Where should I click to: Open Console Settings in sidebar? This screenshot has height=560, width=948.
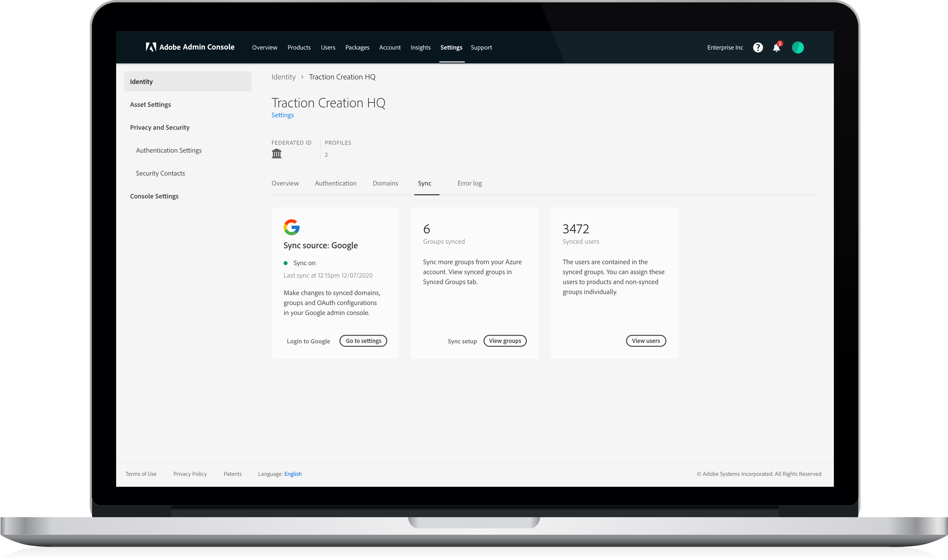tap(154, 196)
